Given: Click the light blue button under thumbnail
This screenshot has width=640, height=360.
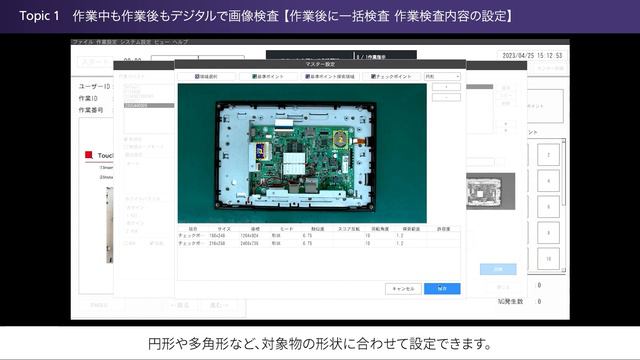Looking at the screenshot, I should point(498,269).
